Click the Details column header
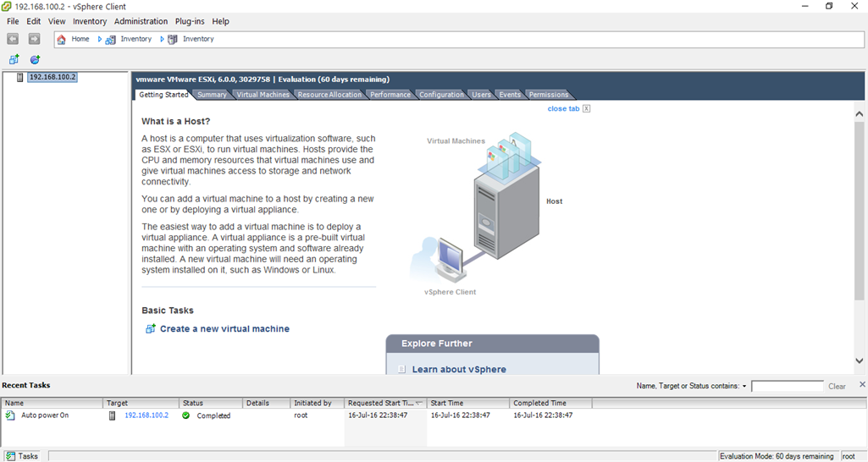 (266, 403)
